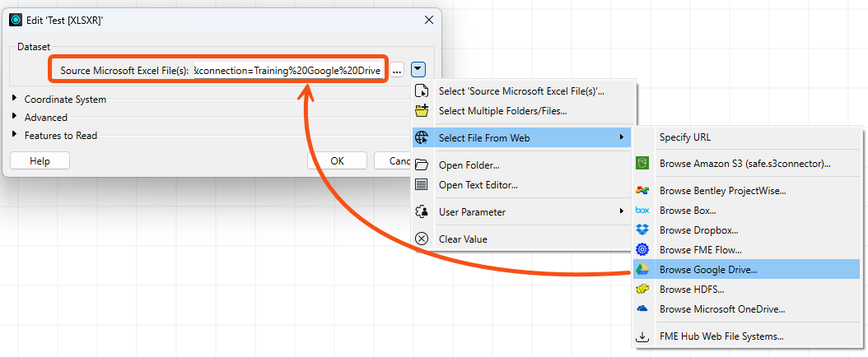Choose Select Multiple Folders/Files... menu item
Screen dimensions: 868x357
tap(524, 110)
